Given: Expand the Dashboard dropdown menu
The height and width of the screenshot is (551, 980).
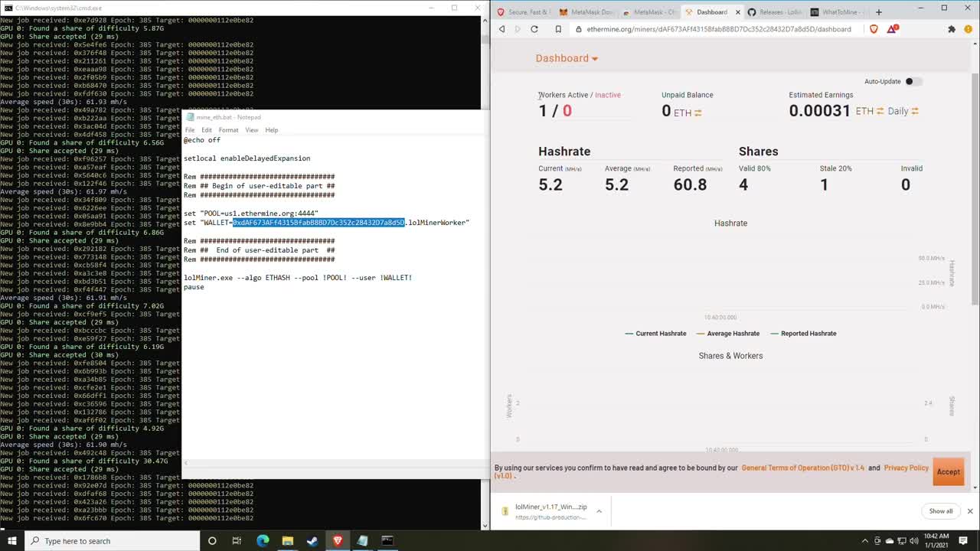Looking at the screenshot, I should [567, 58].
